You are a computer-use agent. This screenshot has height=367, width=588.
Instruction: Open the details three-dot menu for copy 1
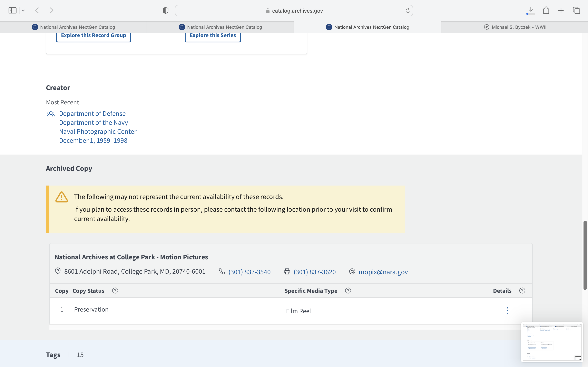click(x=508, y=311)
